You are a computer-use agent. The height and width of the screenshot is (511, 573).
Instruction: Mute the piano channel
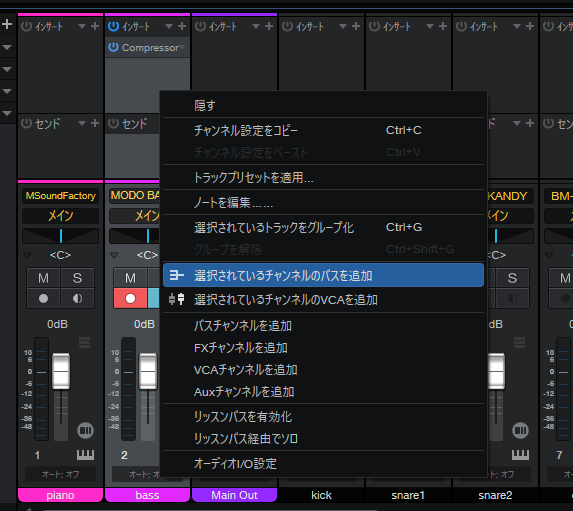coord(43,278)
